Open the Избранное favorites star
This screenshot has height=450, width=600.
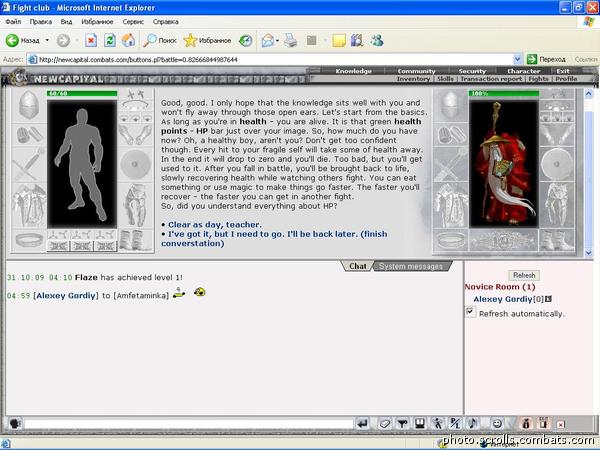207,40
